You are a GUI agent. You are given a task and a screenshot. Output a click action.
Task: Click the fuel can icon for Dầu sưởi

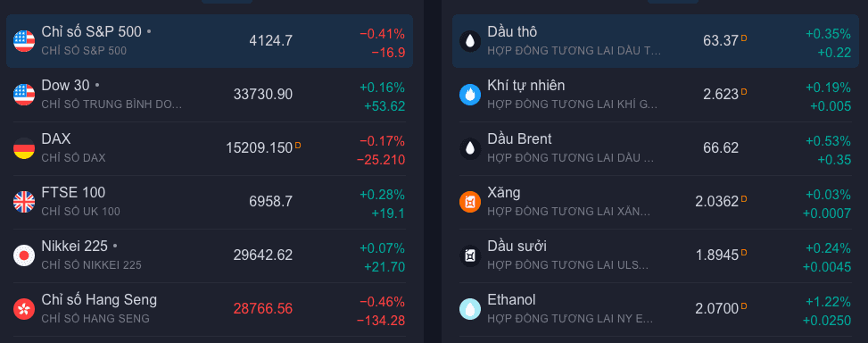[x=470, y=255]
